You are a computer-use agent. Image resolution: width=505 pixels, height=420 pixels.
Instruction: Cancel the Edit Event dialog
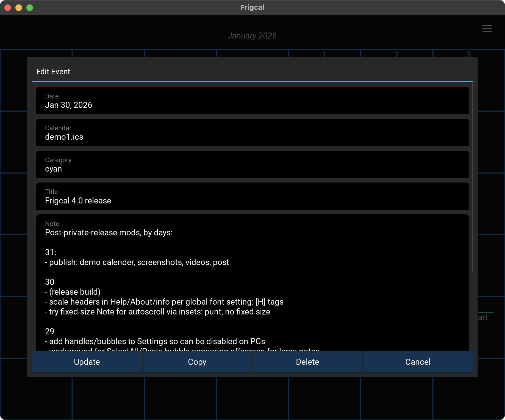(418, 362)
